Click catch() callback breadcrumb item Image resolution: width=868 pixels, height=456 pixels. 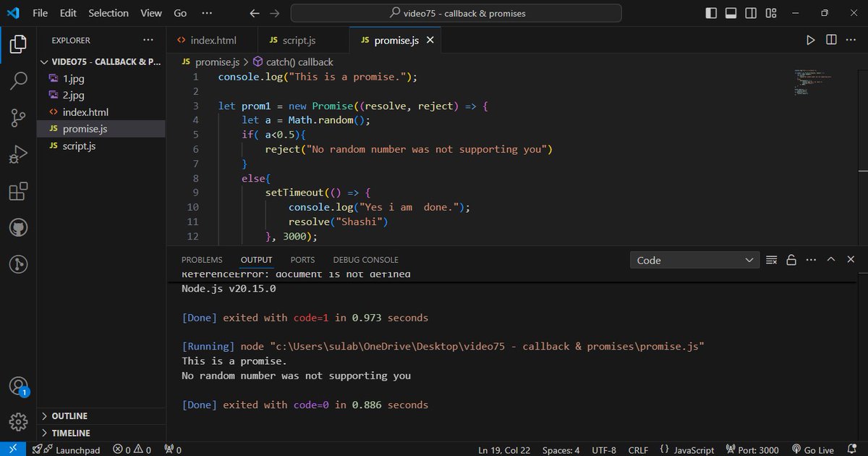[x=293, y=62]
